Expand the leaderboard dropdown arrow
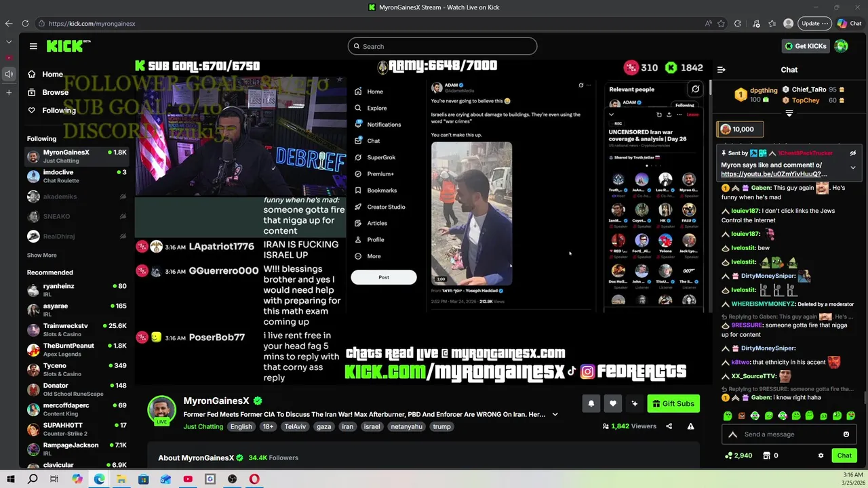868x488 pixels. (789, 114)
